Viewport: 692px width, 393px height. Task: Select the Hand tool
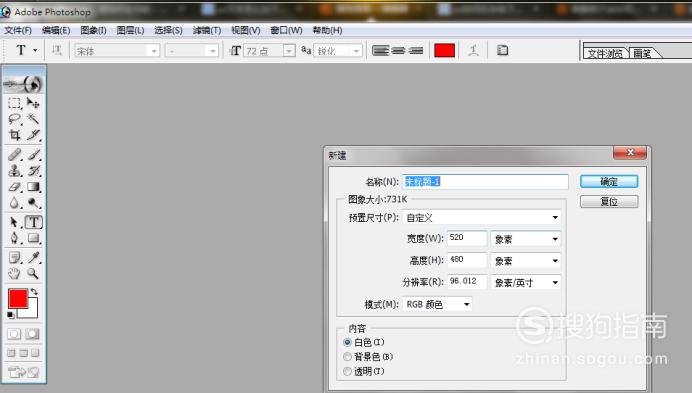tap(15, 273)
